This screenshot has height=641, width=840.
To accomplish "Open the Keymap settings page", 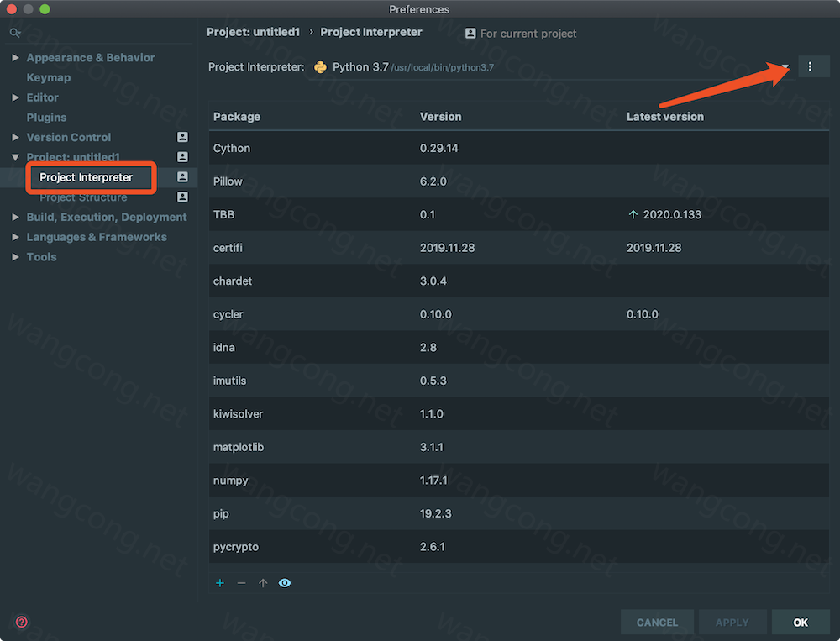I will click(49, 78).
